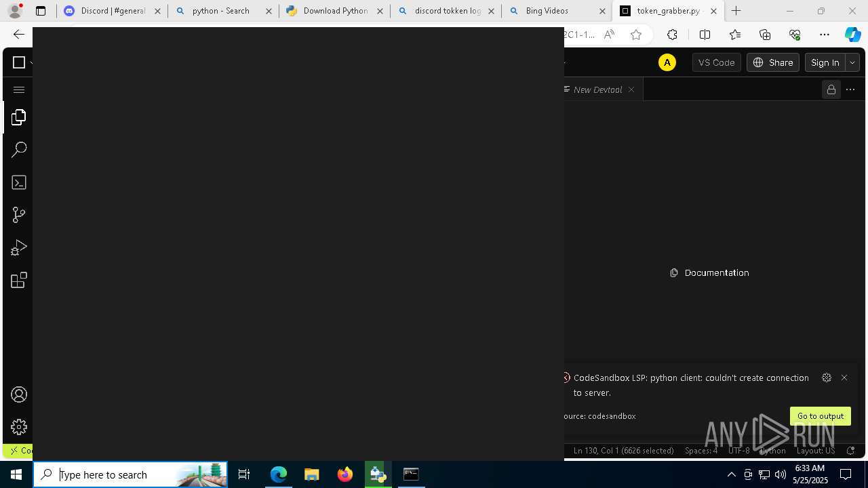Viewport: 868px width, 488px height.
Task: Click the Share button
Action: click(773, 62)
